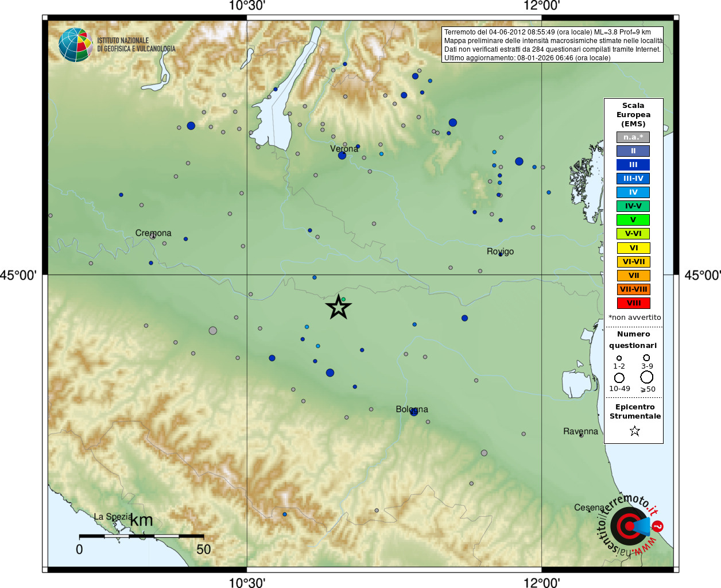This screenshot has height=588, width=721.
Task: Click the gray n.a. legend swatch
Action: pyautogui.click(x=633, y=137)
